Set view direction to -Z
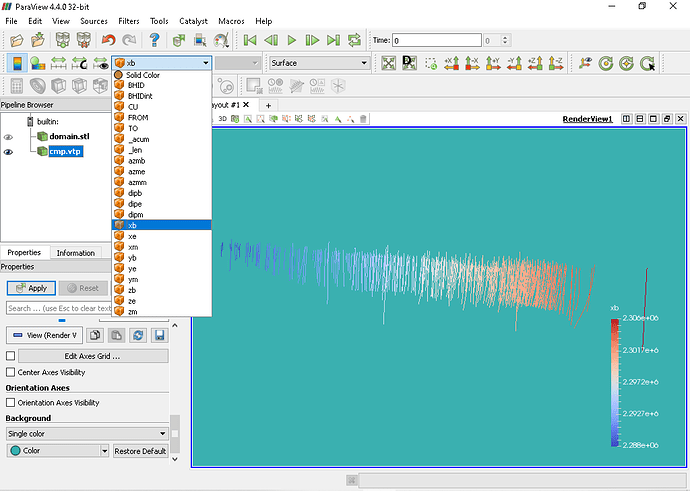 [556, 63]
